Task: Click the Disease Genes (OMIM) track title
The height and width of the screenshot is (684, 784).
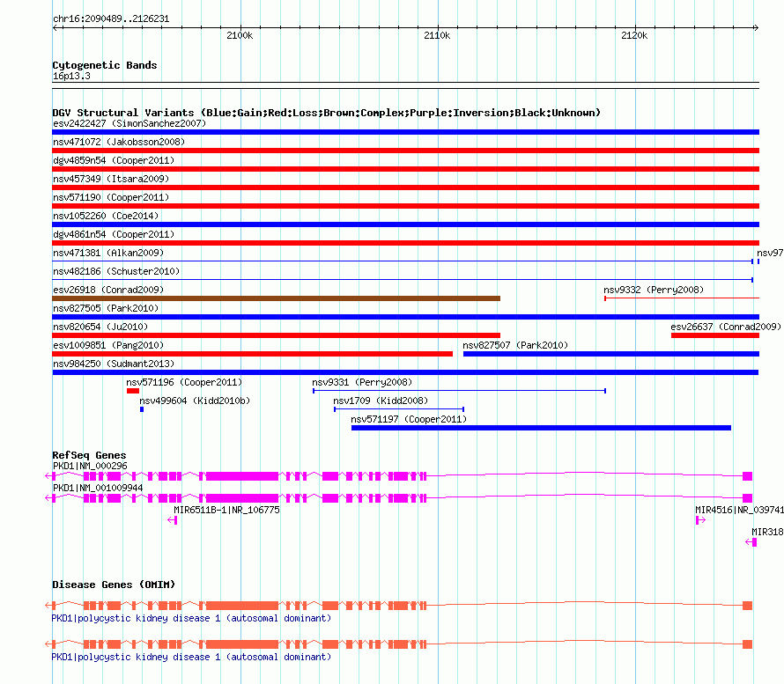Action: (114, 585)
